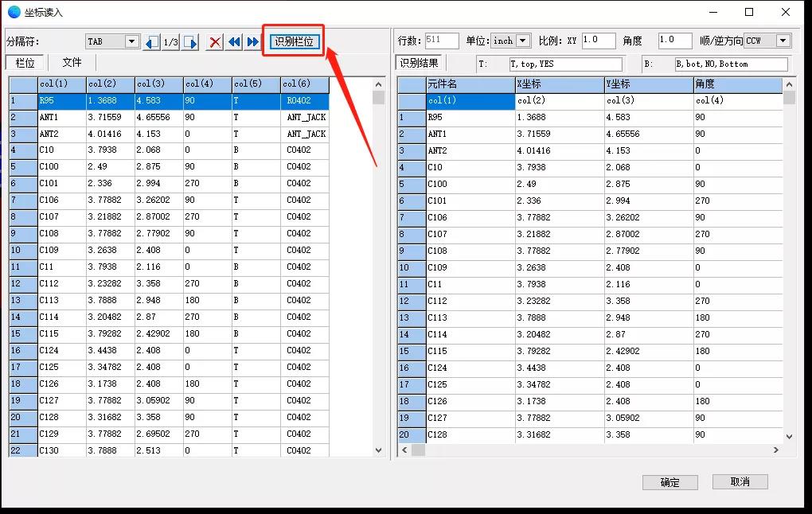Click col(4) header in left table
The width and height of the screenshot is (812, 514).
pyautogui.click(x=208, y=84)
